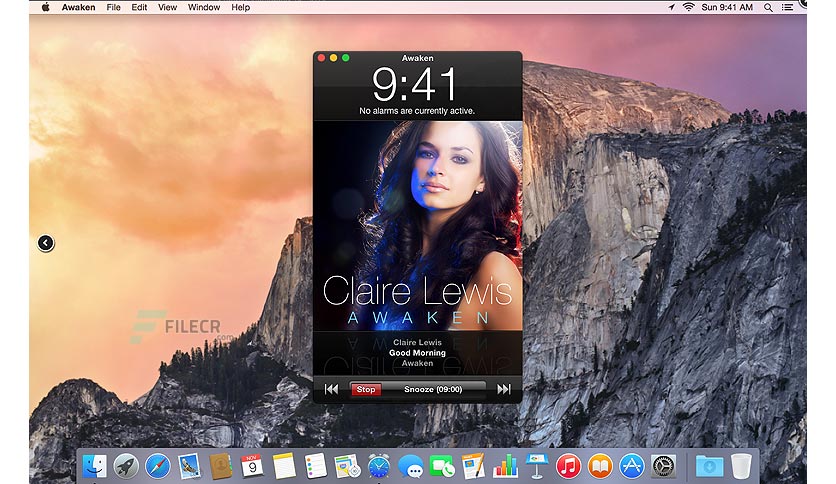
Task: Open the Awaken application menu
Action: click(x=78, y=7)
